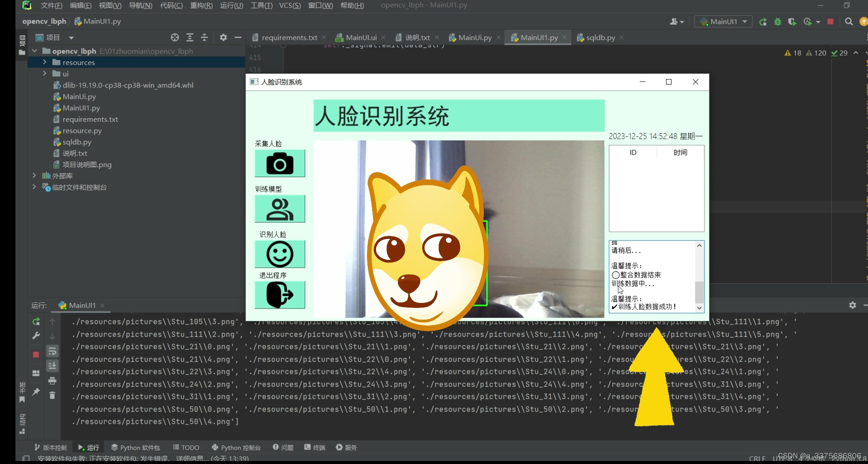Click the project panel settings gear
This screenshot has width=868, height=464.
point(223,37)
